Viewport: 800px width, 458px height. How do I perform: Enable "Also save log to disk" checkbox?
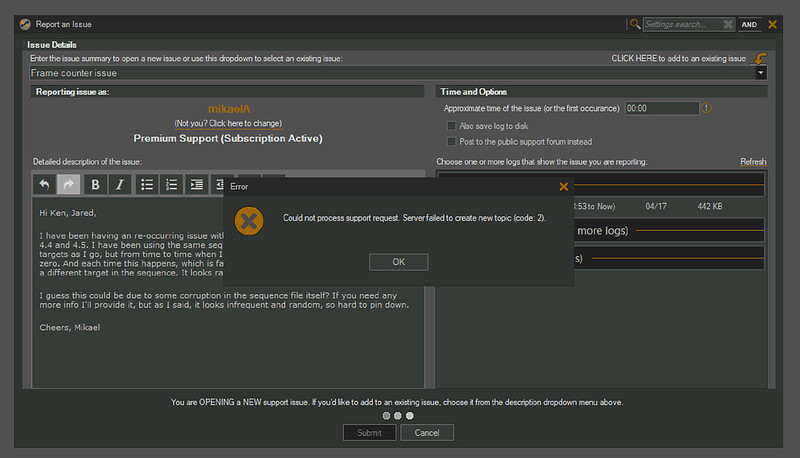point(453,125)
